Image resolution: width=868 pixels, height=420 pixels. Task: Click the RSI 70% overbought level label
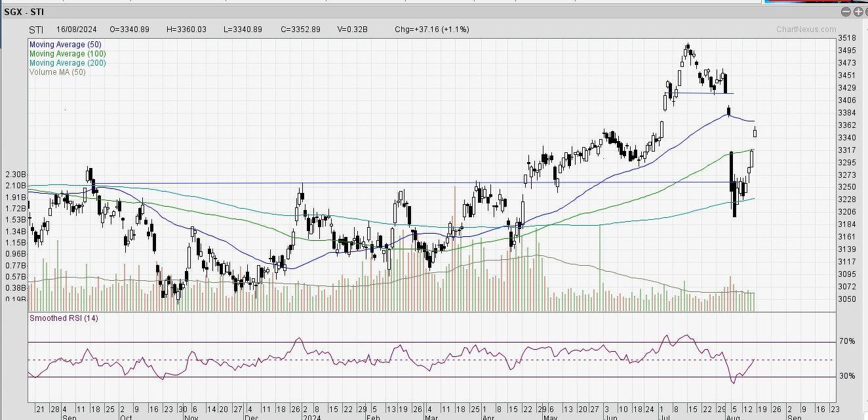click(846, 342)
